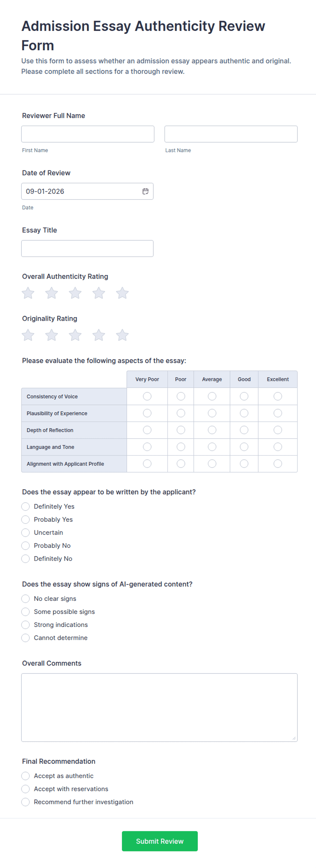316x868 pixels.
Task: Rate Plausibility of Experience as Average
Action: [212, 413]
